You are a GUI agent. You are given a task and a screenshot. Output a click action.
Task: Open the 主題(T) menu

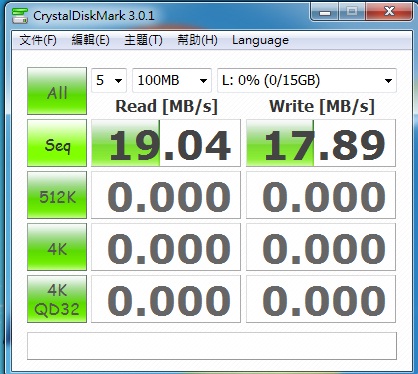pyautogui.click(x=143, y=40)
